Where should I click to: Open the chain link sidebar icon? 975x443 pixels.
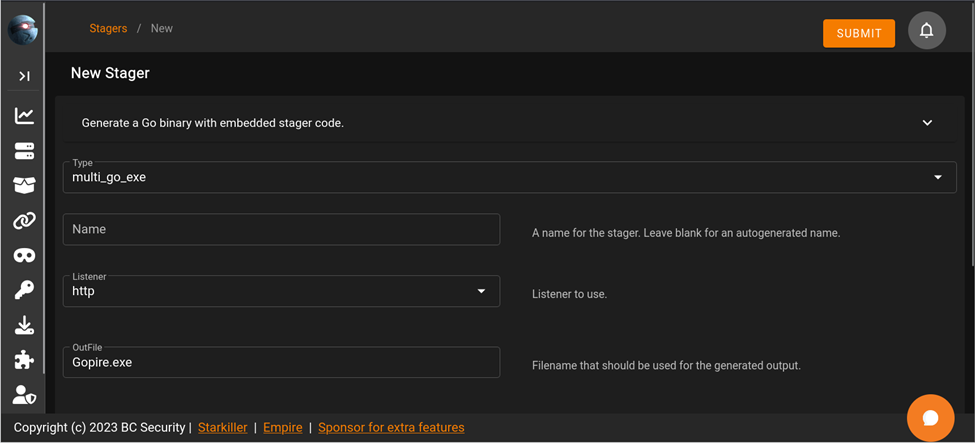24,221
